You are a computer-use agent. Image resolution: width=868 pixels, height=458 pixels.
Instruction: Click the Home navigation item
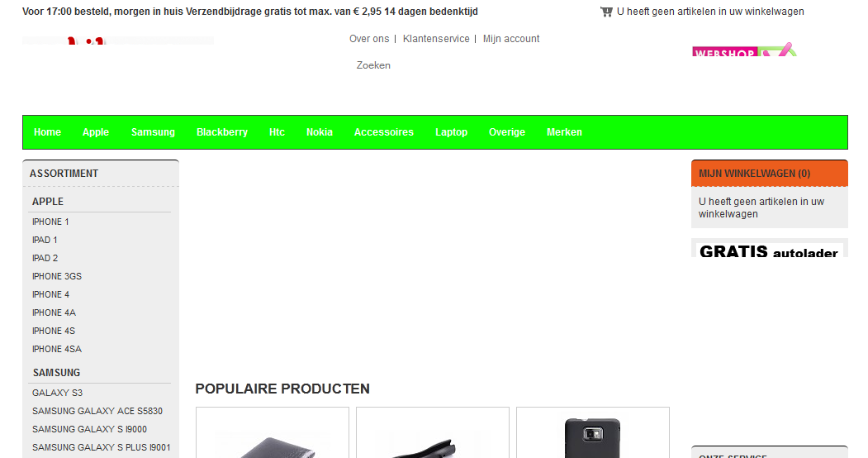47,132
